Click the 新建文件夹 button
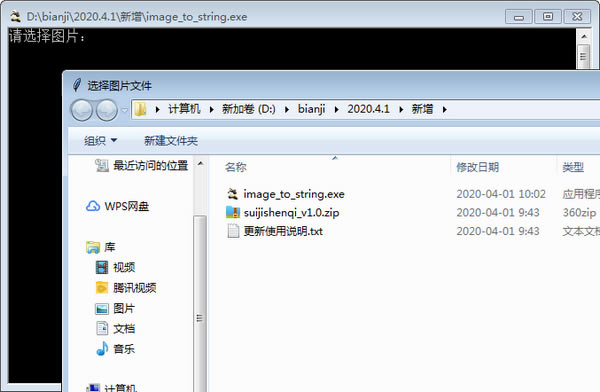Image resolution: width=600 pixels, height=392 pixels. tap(171, 140)
